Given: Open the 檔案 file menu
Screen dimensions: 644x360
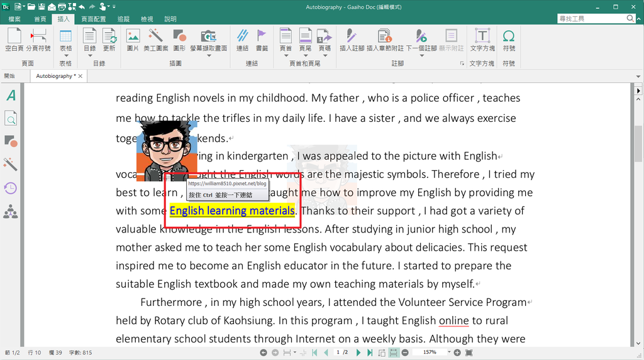Looking at the screenshot, I should tap(14, 19).
